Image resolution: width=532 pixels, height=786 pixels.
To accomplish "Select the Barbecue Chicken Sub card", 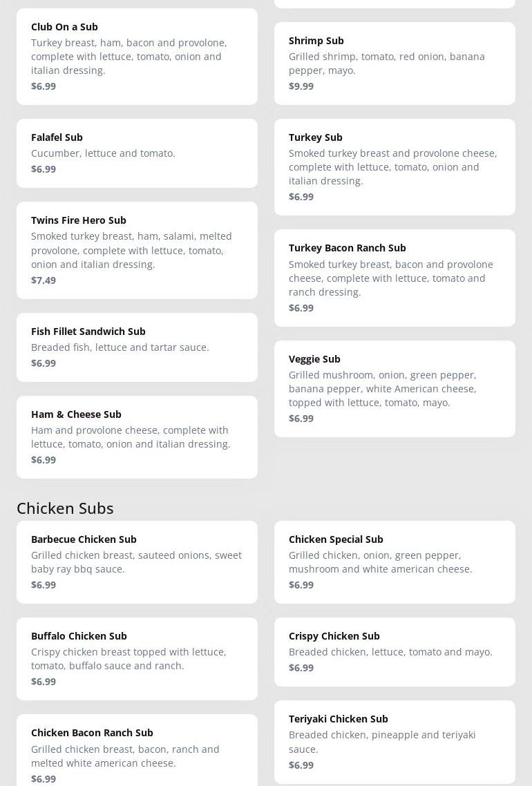I will [137, 562].
